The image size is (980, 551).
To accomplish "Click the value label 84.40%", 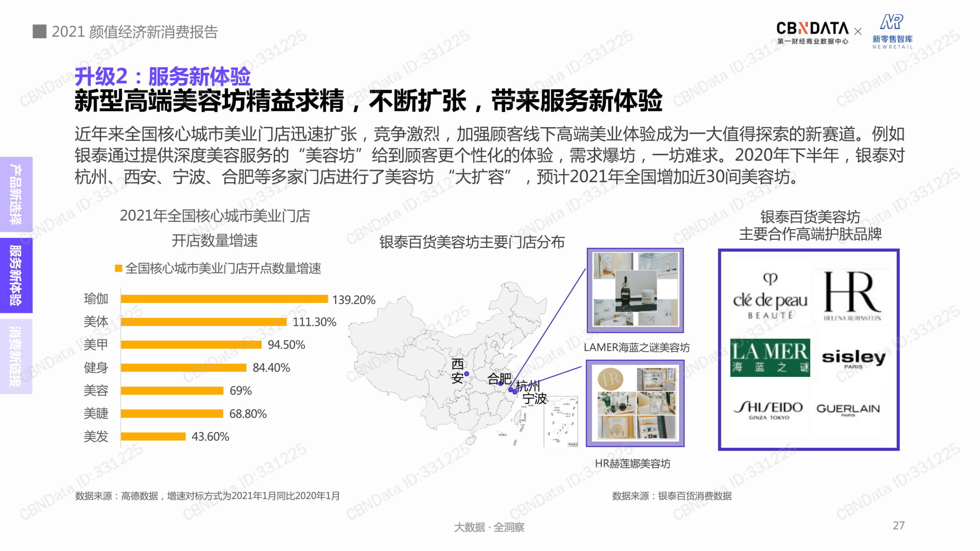I will [271, 368].
